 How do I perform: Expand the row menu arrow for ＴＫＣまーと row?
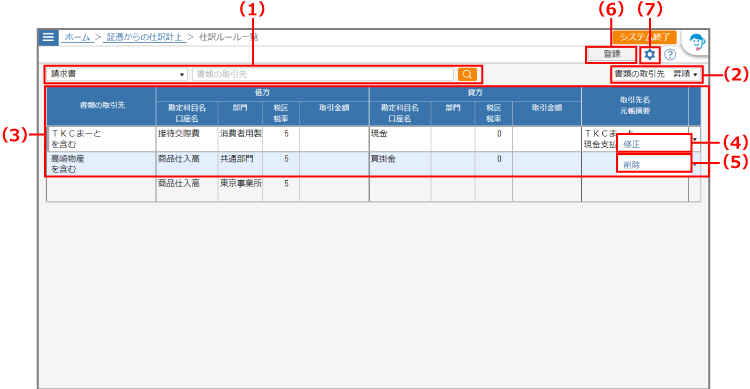pyautogui.click(x=695, y=140)
